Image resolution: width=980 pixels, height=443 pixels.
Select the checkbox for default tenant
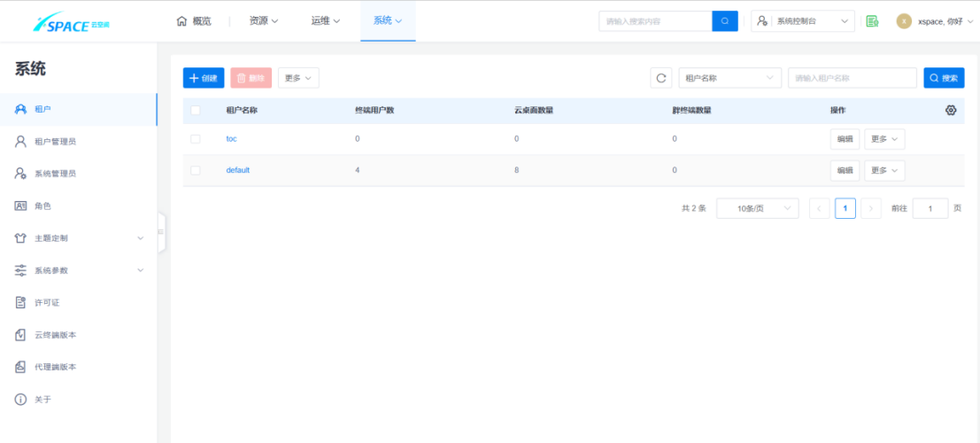pyautogui.click(x=196, y=170)
